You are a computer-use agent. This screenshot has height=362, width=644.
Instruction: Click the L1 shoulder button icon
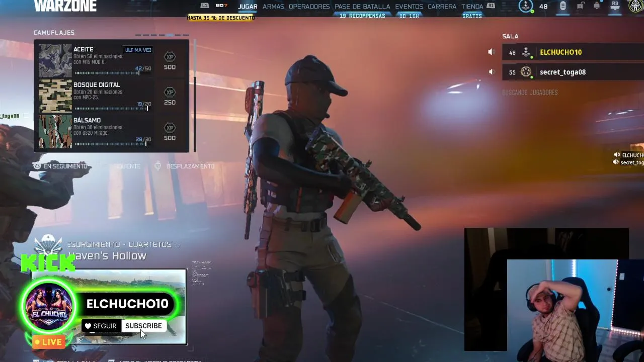(205, 6)
